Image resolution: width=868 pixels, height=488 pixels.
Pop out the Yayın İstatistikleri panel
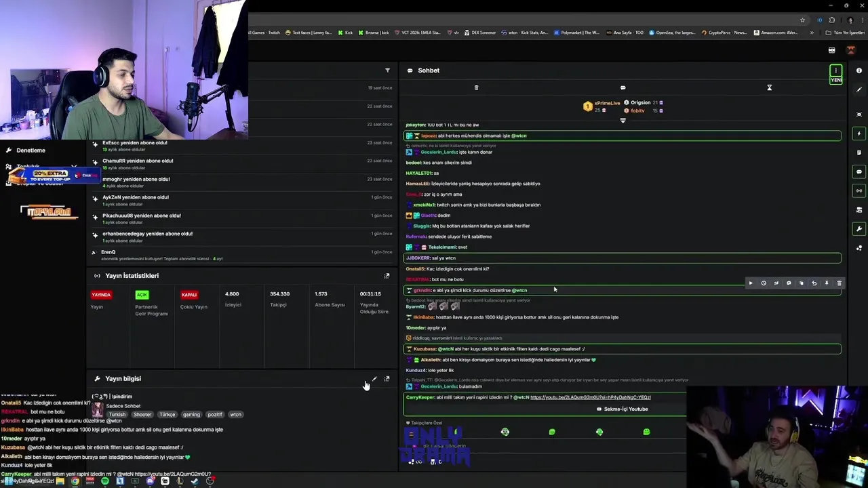point(387,276)
